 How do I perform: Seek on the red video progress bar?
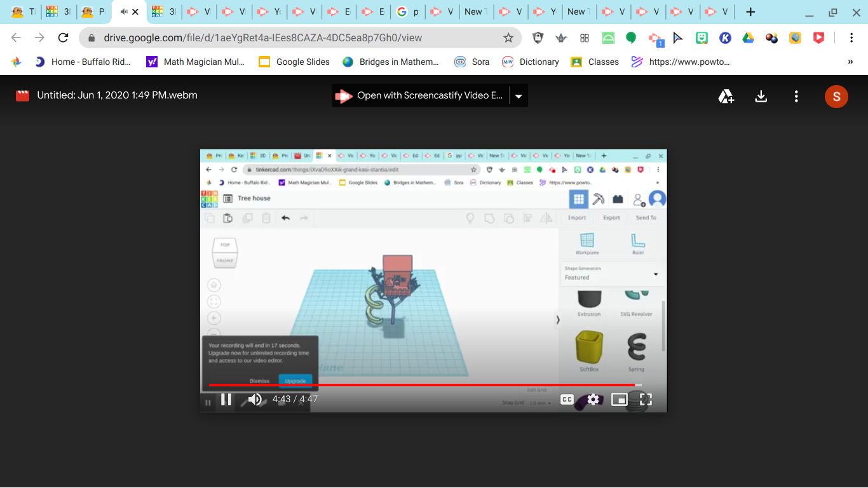tap(425, 384)
